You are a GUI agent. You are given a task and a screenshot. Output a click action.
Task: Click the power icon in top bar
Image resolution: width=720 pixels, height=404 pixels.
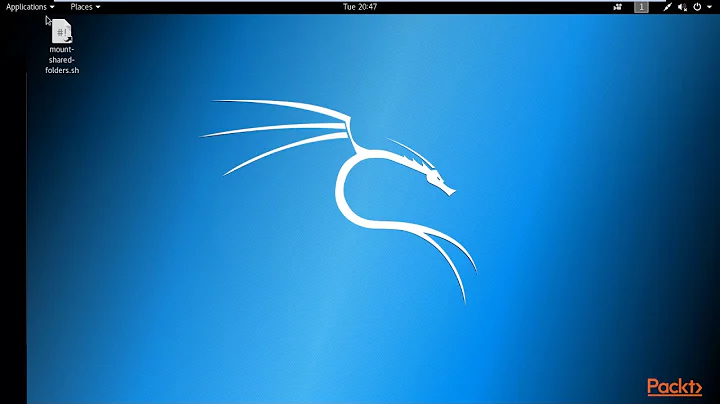[x=697, y=7]
